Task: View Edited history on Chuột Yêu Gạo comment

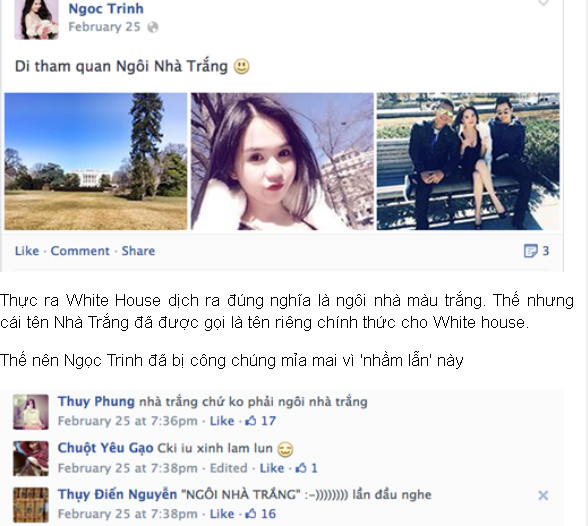Action: click(228, 468)
